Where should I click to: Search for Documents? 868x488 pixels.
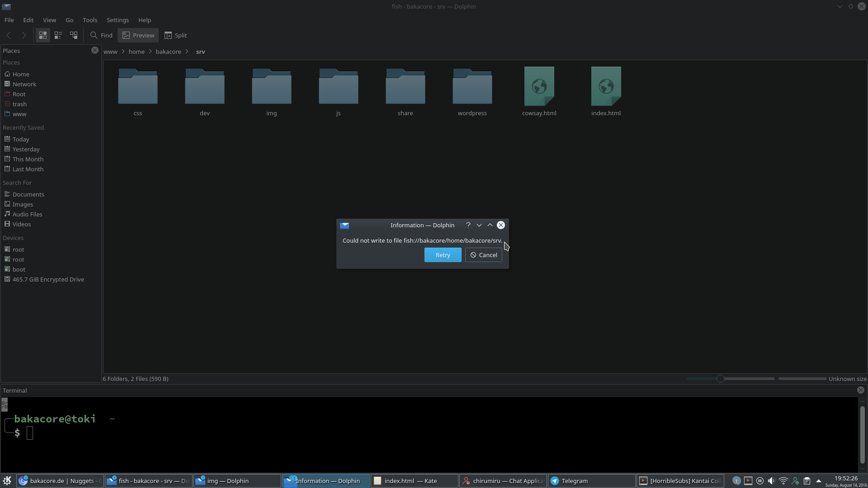(x=51, y=194)
